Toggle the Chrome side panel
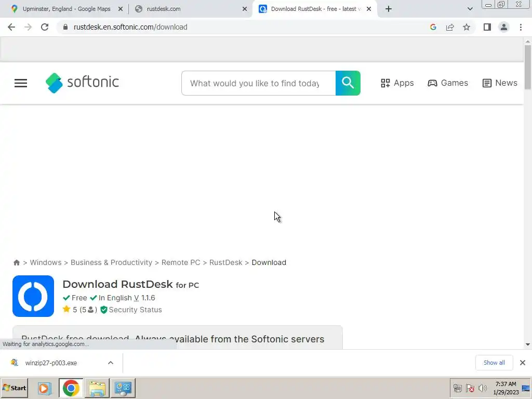532x399 pixels. pyautogui.click(x=487, y=27)
